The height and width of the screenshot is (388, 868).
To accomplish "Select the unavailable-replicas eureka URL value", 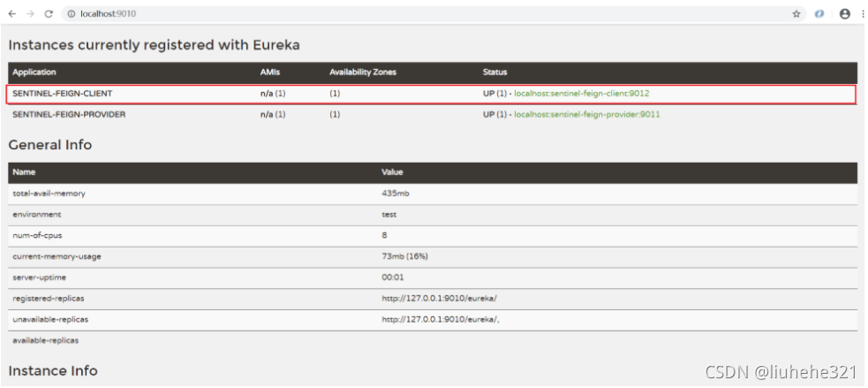I will coord(441,320).
